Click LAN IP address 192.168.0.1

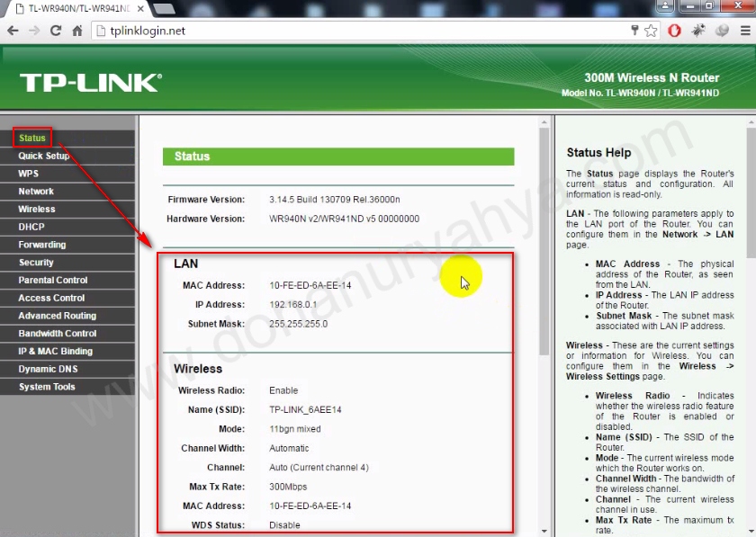click(x=293, y=305)
